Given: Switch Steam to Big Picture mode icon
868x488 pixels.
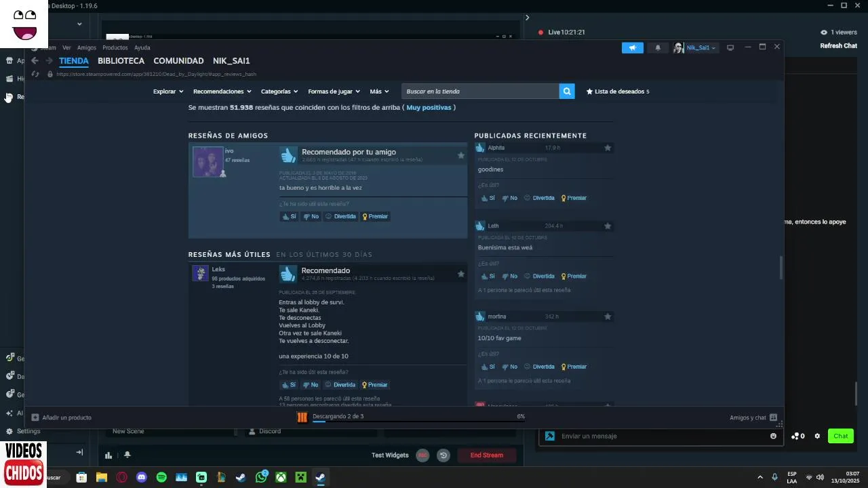Looking at the screenshot, I should [x=730, y=47].
